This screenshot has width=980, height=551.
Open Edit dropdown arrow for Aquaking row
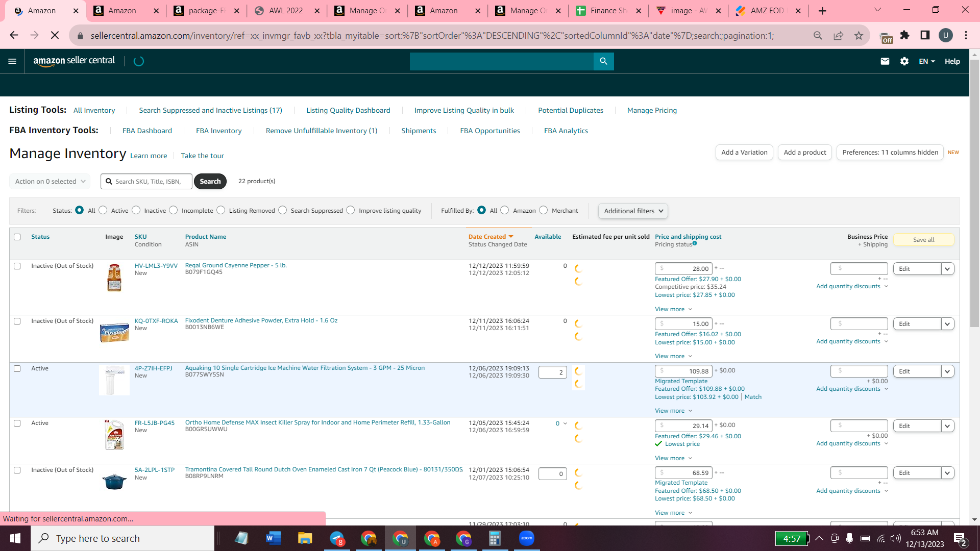point(948,371)
